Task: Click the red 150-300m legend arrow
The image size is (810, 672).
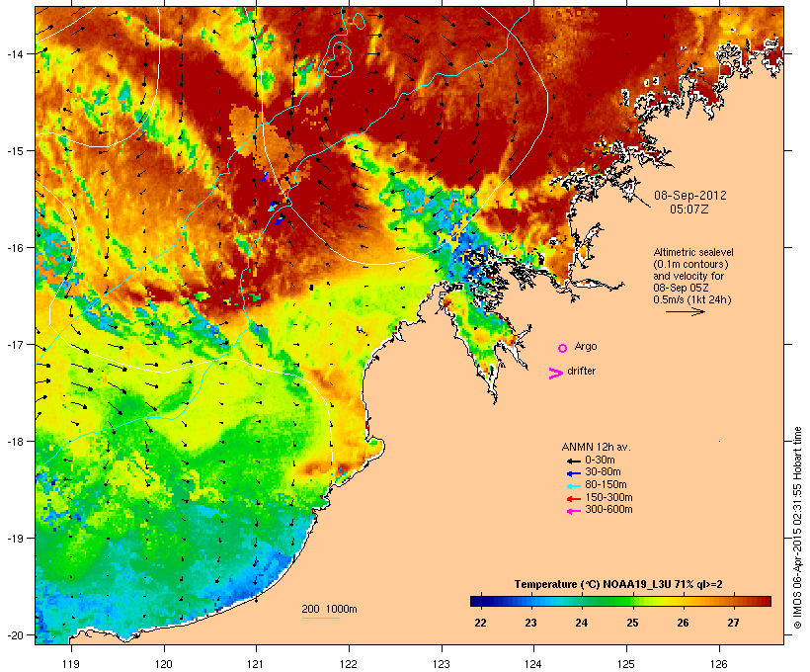Action: coord(573,499)
